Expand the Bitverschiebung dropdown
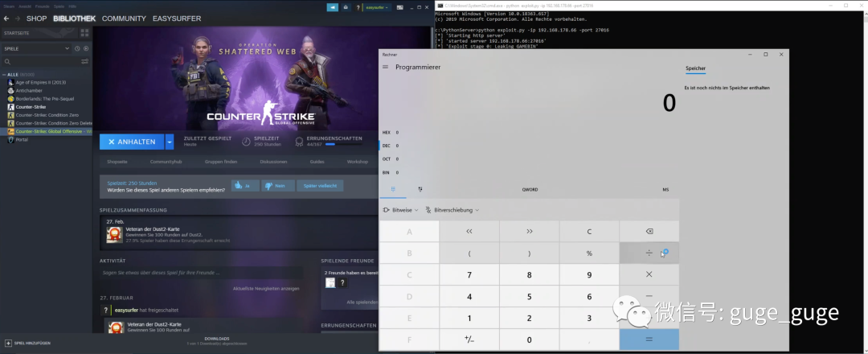 pos(452,210)
